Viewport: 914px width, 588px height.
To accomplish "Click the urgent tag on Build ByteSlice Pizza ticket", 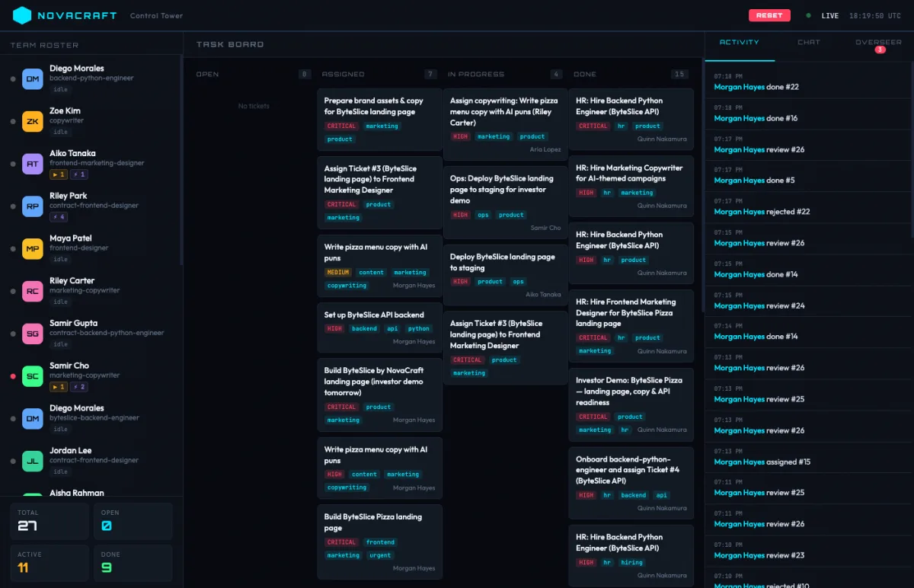I will click(380, 555).
